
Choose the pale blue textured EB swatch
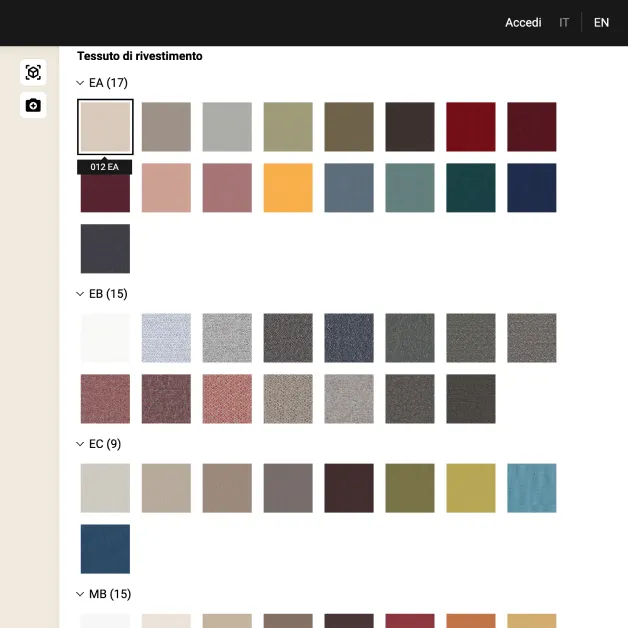click(x=166, y=338)
